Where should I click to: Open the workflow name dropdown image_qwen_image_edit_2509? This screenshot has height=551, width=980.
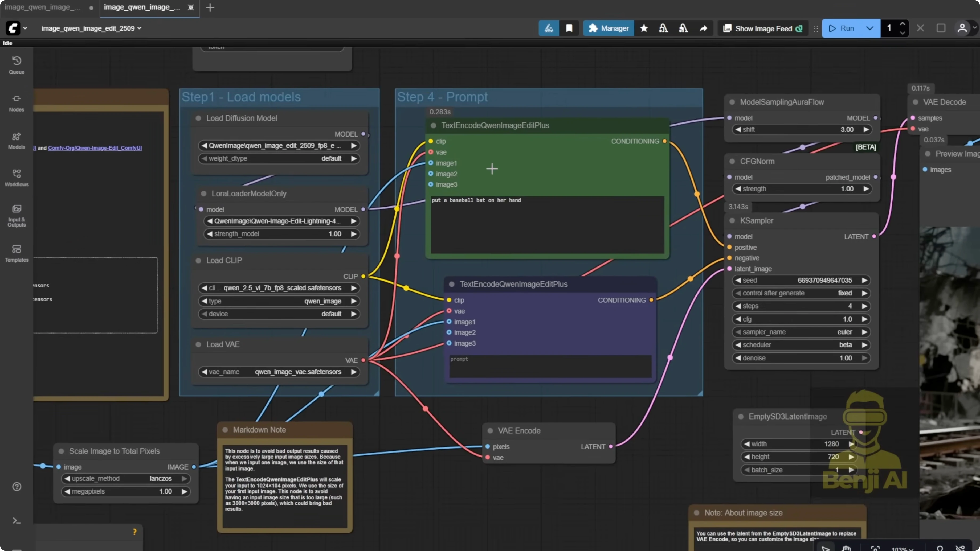pyautogui.click(x=91, y=28)
